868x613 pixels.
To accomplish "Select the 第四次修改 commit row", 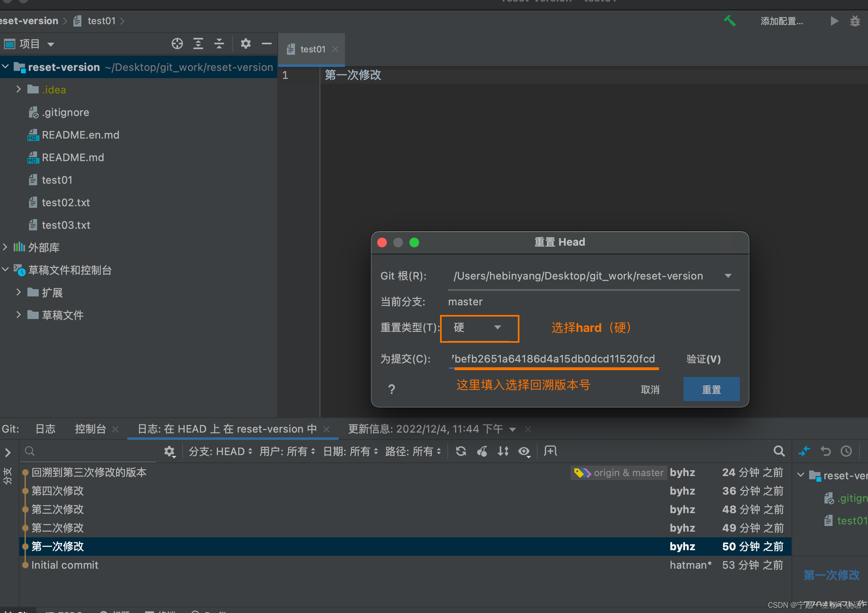I will [x=405, y=491].
